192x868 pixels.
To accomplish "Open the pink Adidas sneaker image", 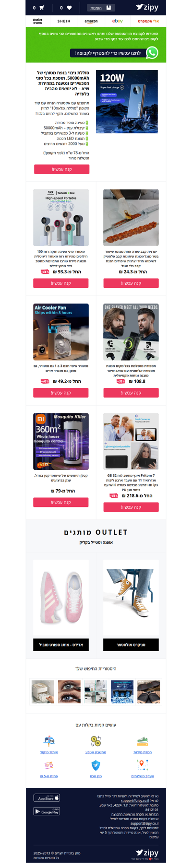I will (x=61, y=598).
